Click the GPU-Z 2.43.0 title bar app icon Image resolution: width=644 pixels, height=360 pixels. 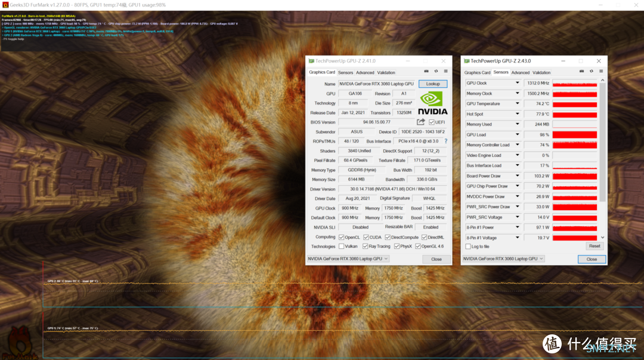[466, 61]
